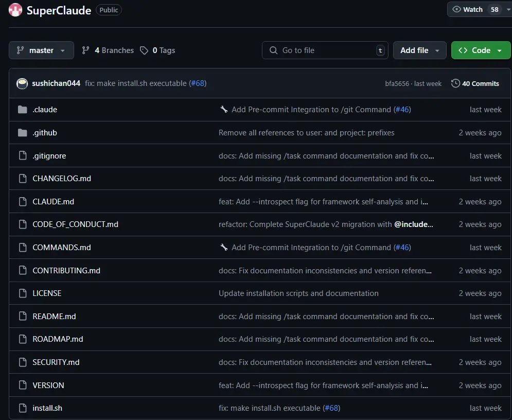Click the tags icon next to 0 Tags
The width and height of the screenshot is (512, 420).
click(x=145, y=50)
